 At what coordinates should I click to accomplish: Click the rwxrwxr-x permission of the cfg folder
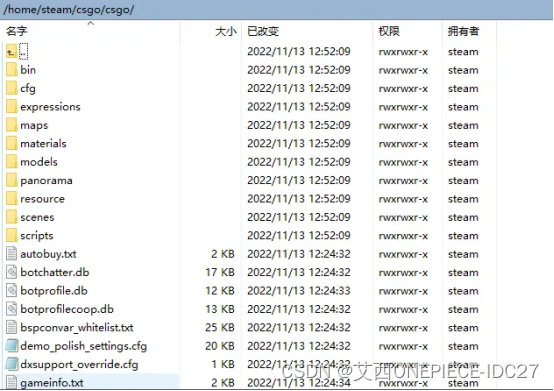tap(403, 89)
